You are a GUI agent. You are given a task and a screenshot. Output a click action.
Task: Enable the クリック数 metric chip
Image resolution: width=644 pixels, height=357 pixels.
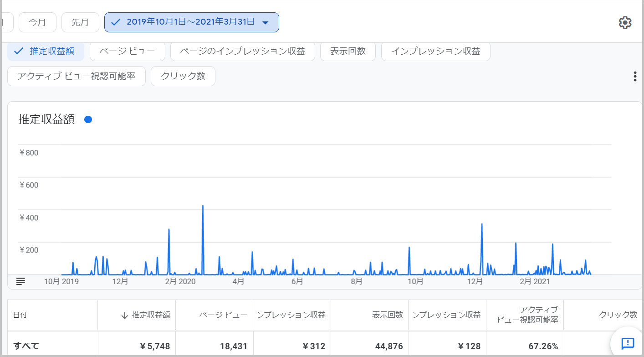[183, 76]
